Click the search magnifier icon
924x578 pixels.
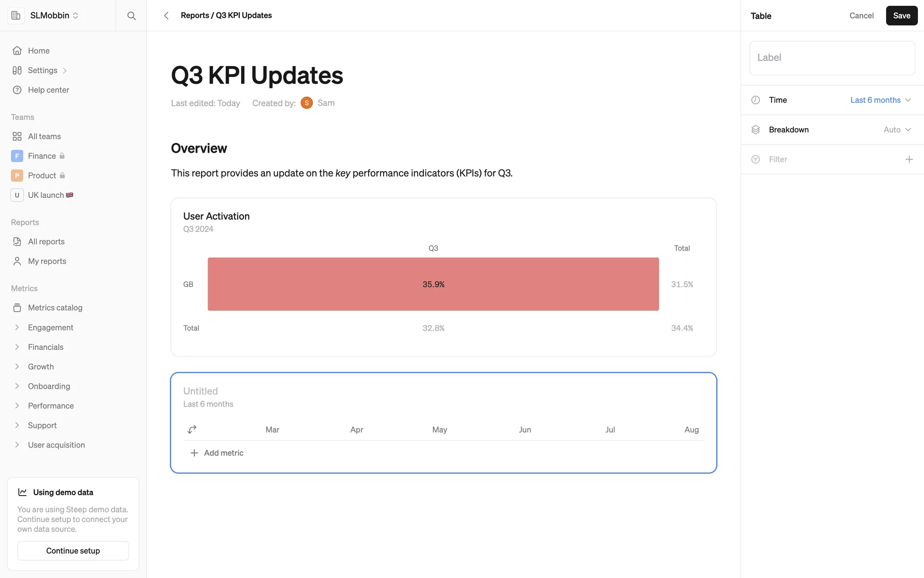point(131,16)
